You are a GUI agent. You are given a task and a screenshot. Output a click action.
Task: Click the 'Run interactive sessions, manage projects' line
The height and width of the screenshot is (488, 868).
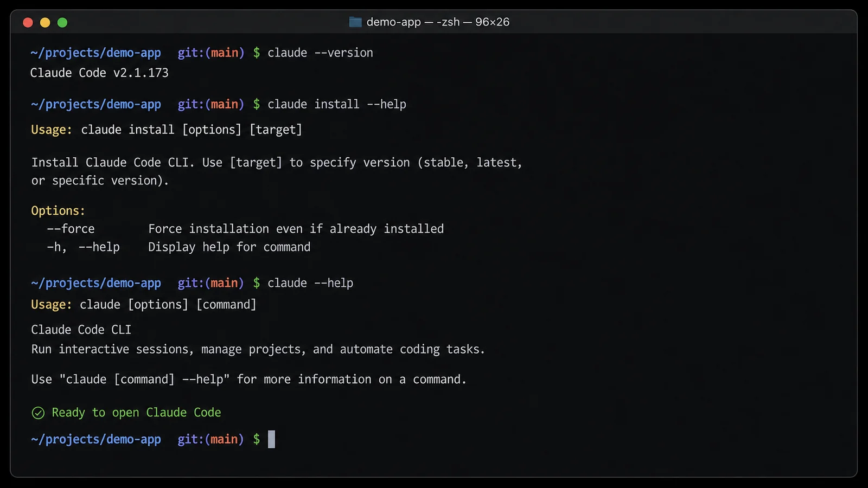[x=258, y=349]
